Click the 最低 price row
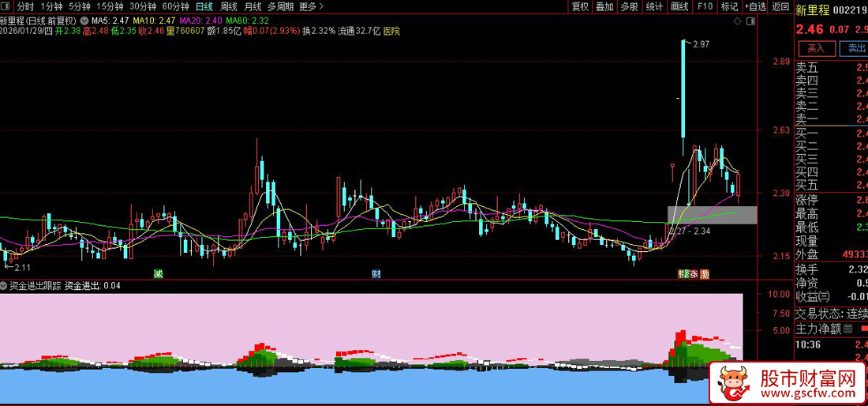868x406 pixels. (832, 227)
